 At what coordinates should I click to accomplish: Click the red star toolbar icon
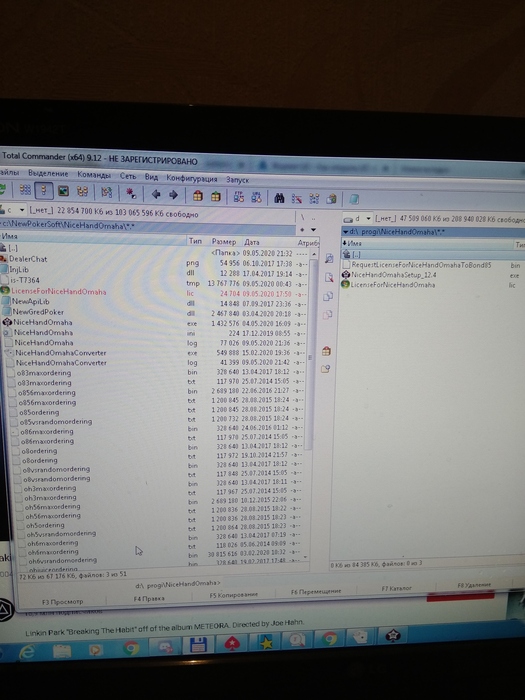131,193
